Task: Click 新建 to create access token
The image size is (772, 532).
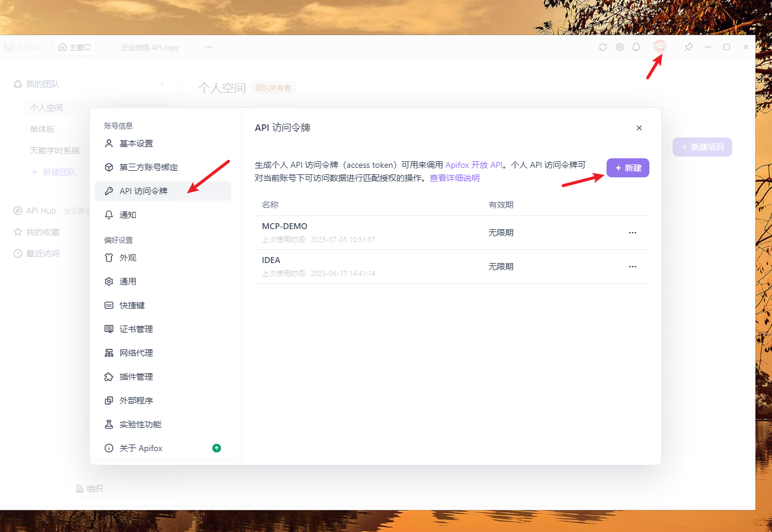Action: (628, 168)
